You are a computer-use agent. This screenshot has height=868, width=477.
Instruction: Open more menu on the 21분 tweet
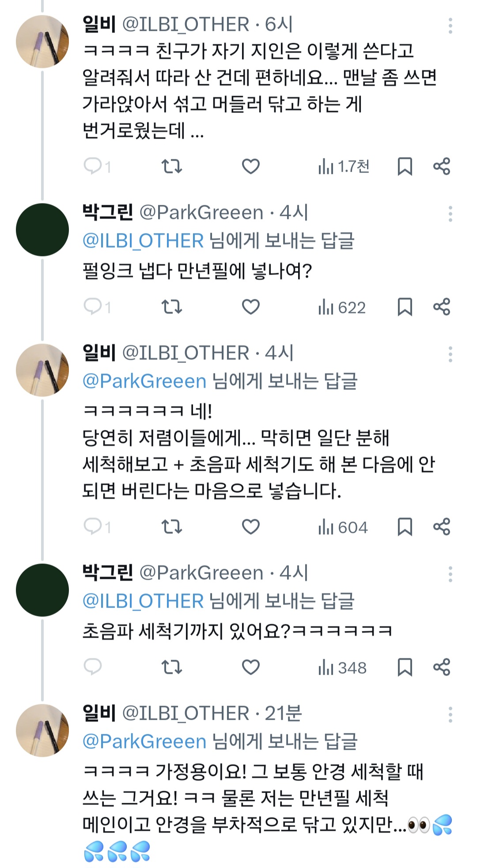pyautogui.click(x=450, y=714)
